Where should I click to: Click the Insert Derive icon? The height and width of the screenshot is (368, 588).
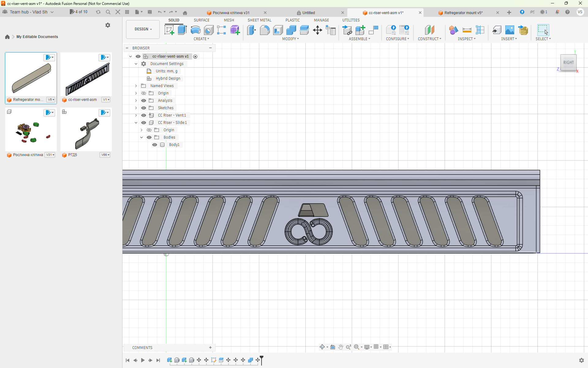tap(497, 30)
